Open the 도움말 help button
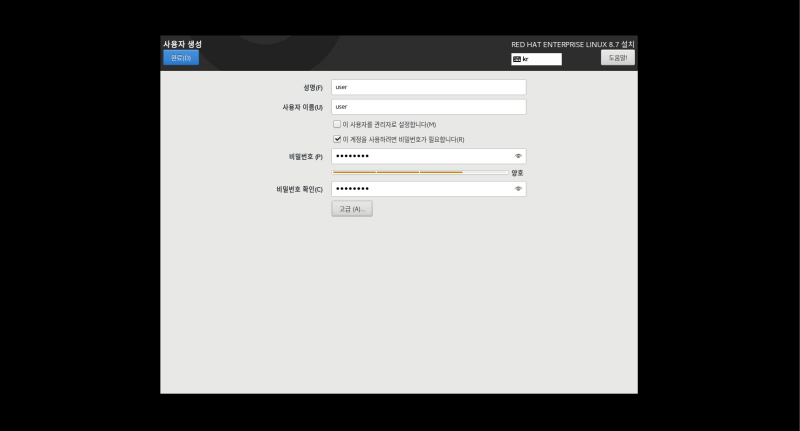Image resolution: width=800 pixels, height=431 pixels. [x=617, y=58]
